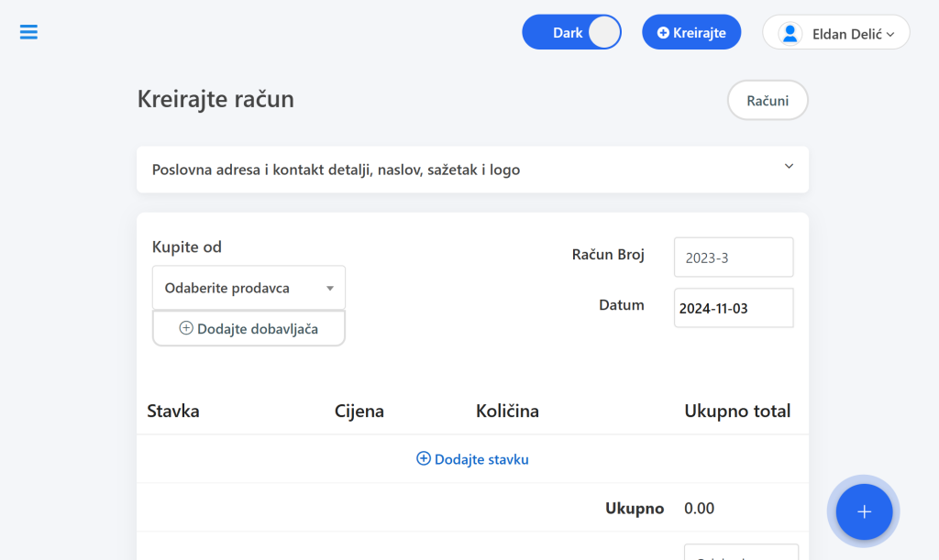Click the Kreirajte račun page heading
939x560 pixels.
tap(215, 99)
